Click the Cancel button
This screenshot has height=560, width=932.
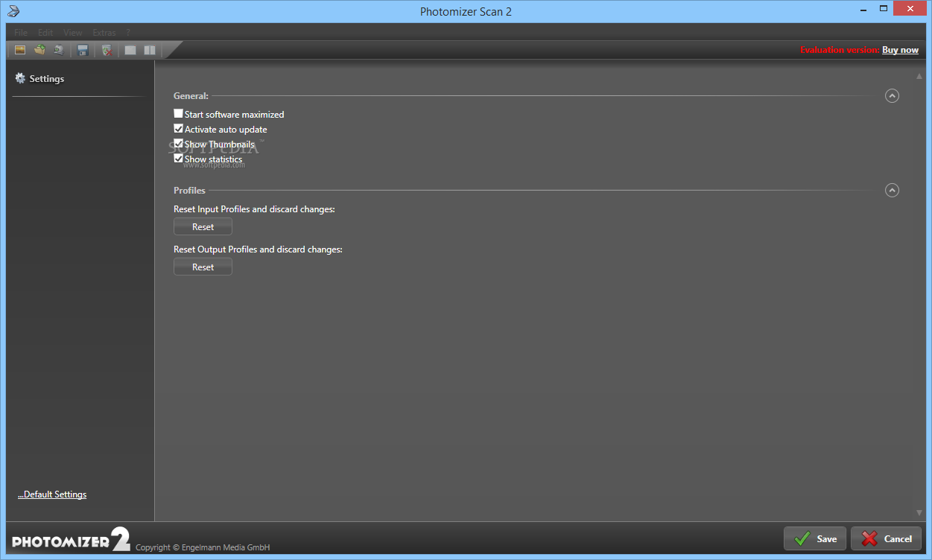pos(886,538)
